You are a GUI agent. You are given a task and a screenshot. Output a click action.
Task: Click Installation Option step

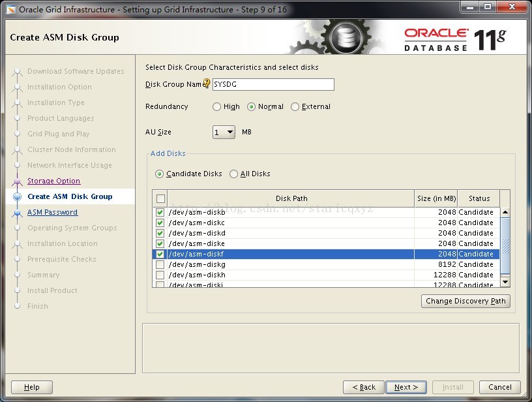coord(59,87)
